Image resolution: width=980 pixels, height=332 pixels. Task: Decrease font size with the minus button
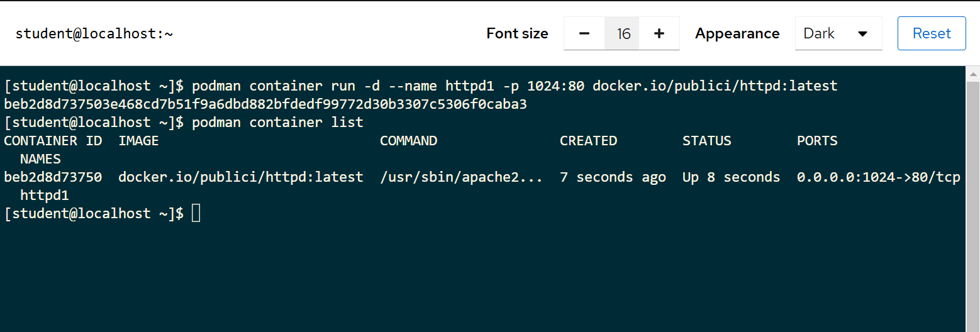coord(584,33)
